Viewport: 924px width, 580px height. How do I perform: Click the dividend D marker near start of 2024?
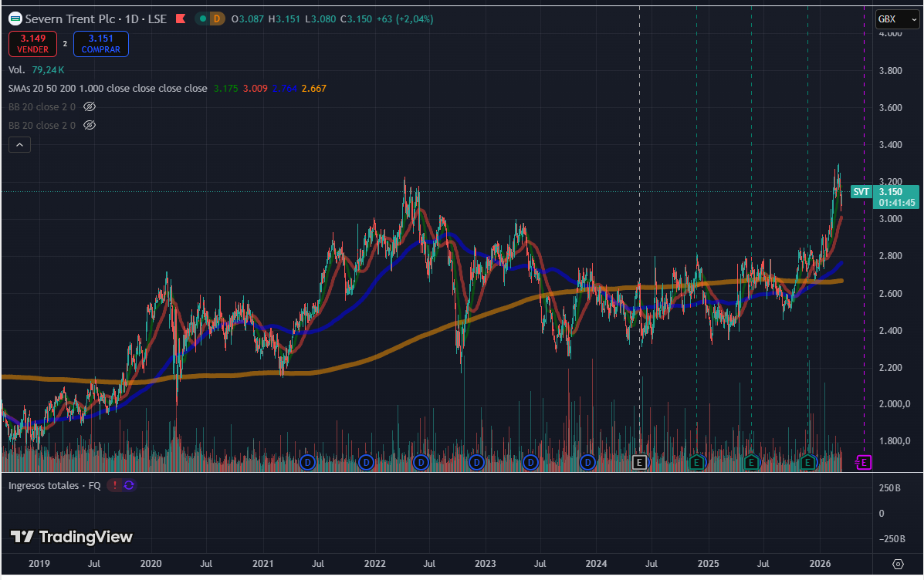tap(587, 463)
